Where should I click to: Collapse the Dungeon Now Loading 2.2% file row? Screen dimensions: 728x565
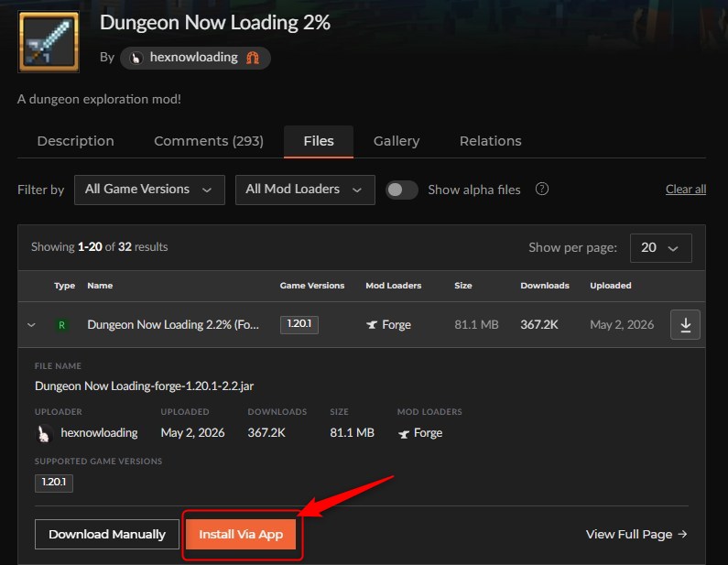[31, 324]
